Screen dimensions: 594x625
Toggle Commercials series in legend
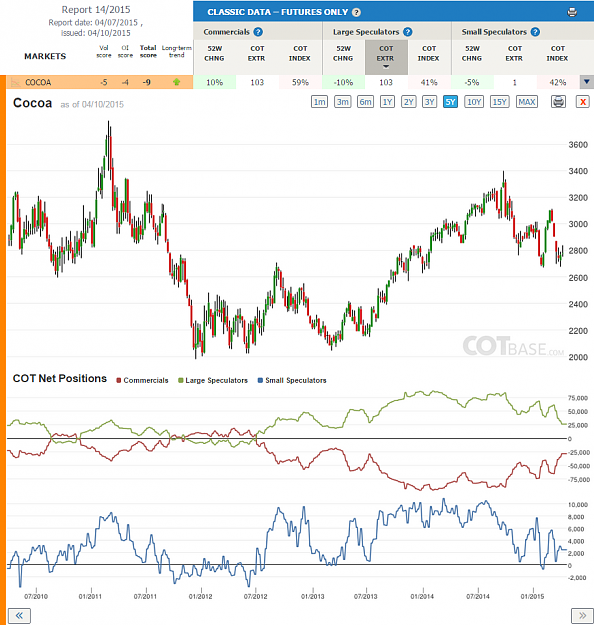click(x=142, y=380)
